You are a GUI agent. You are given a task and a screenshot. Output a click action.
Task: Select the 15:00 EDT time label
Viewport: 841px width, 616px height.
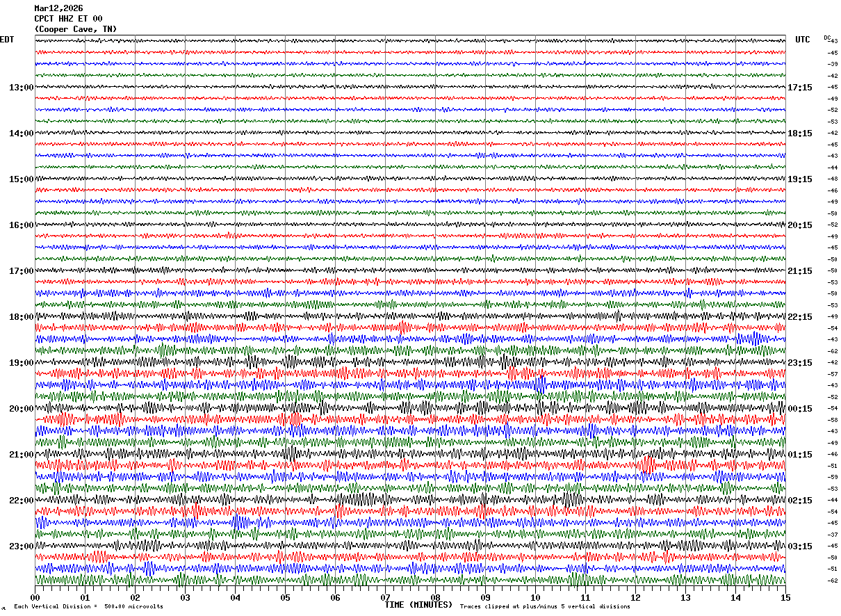pos(21,179)
